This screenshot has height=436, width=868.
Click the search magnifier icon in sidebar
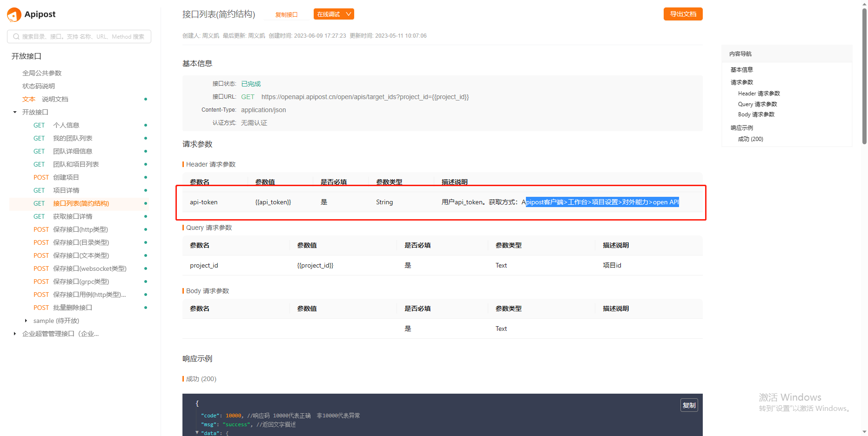[x=16, y=37]
